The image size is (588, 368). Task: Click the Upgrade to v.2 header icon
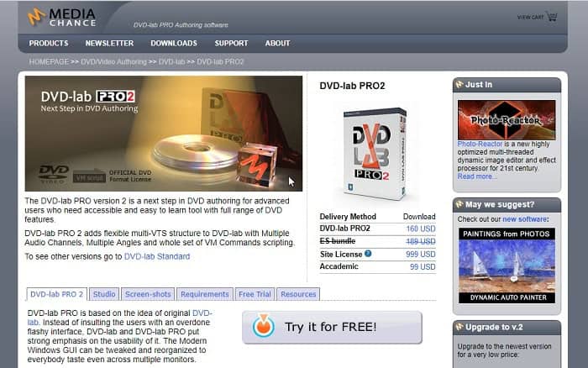(459, 327)
